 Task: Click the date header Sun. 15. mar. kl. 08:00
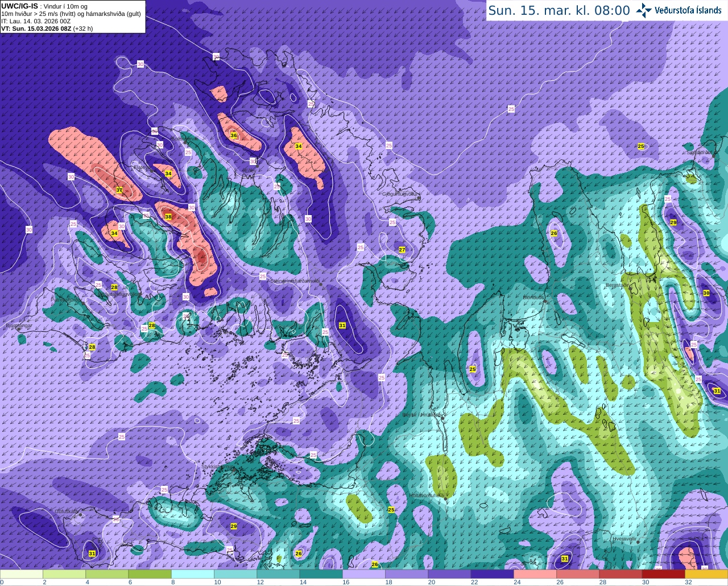click(x=559, y=11)
